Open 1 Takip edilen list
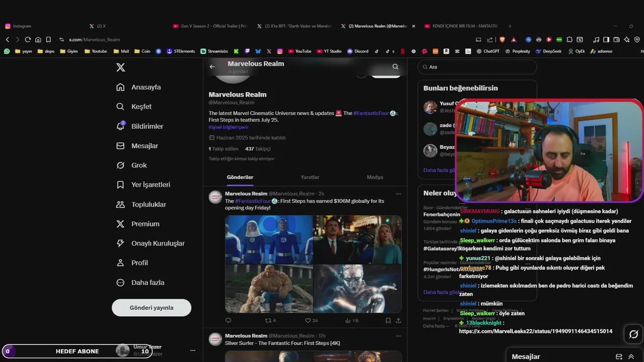Image resolution: width=644 pixels, height=362 pixels. coord(223,149)
